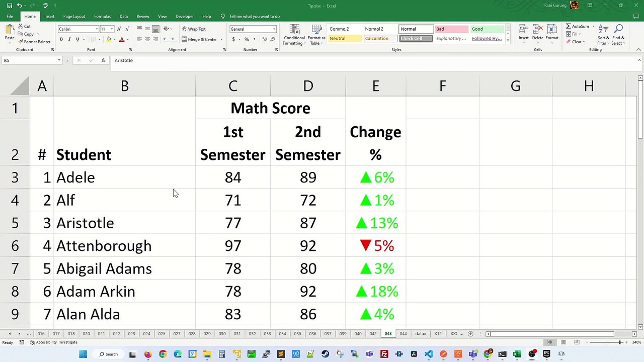Apply red Font Color letter A
Screen dimensions: 644x362
point(121,39)
